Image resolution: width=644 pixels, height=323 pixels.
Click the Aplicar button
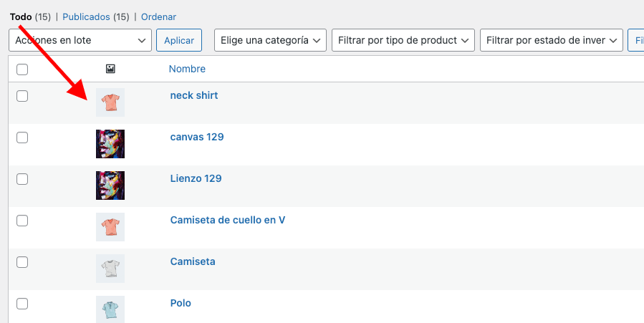(179, 40)
